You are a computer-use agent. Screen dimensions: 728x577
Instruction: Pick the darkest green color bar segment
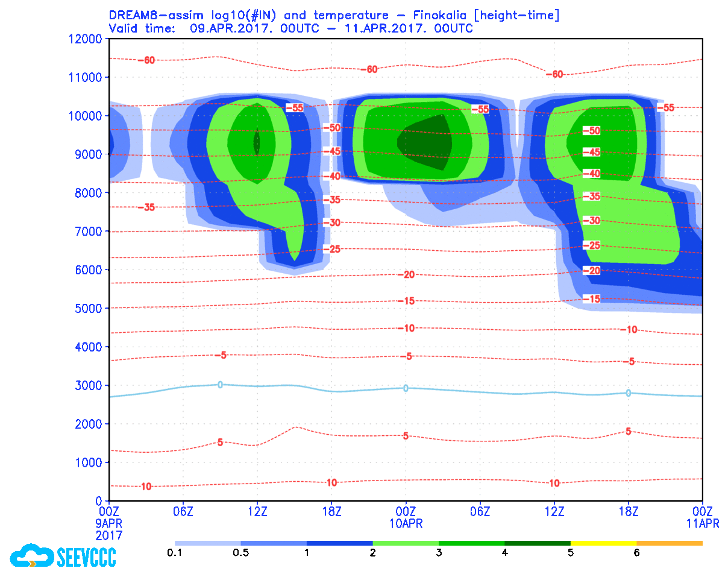tap(537, 543)
